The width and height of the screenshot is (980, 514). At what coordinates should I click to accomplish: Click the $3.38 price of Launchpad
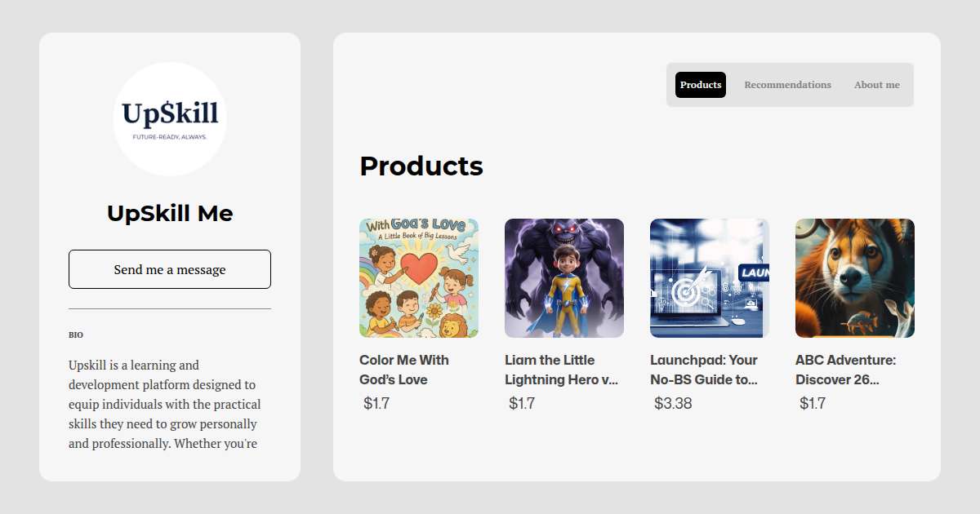(x=673, y=403)
